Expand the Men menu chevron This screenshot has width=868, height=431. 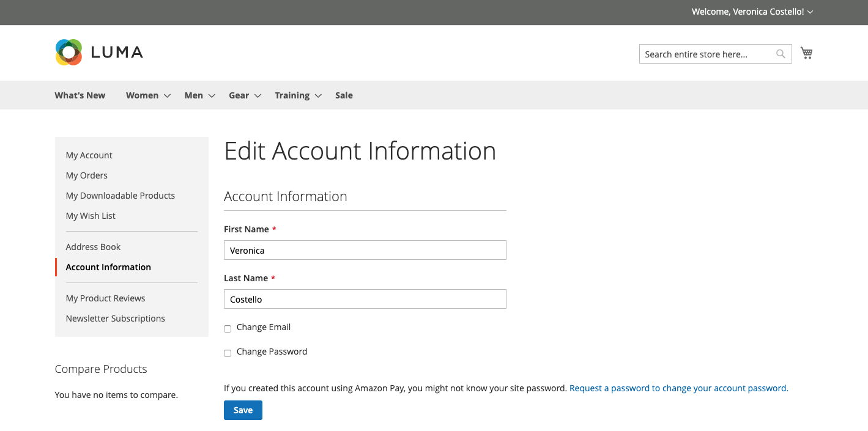tap(212, 96)
